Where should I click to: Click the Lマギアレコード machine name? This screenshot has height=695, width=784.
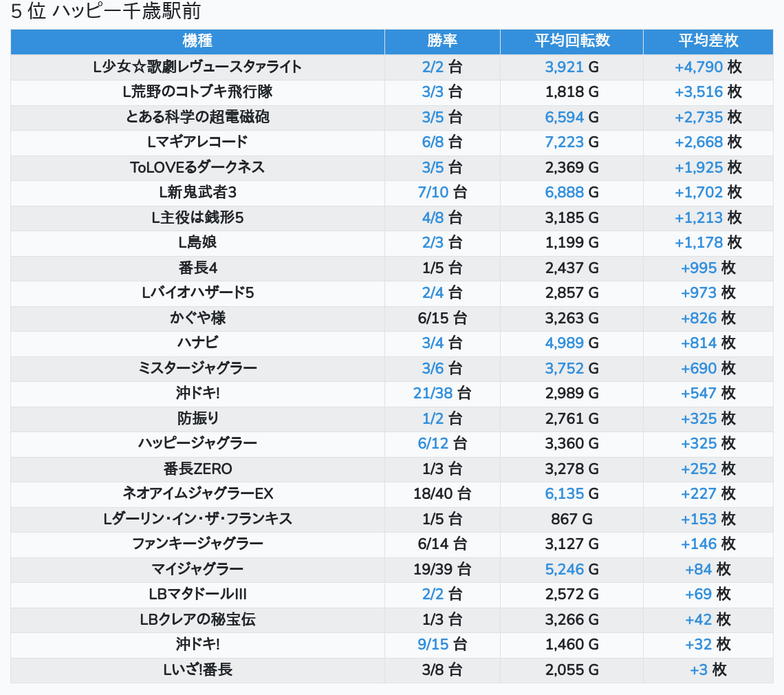[197, 142]
